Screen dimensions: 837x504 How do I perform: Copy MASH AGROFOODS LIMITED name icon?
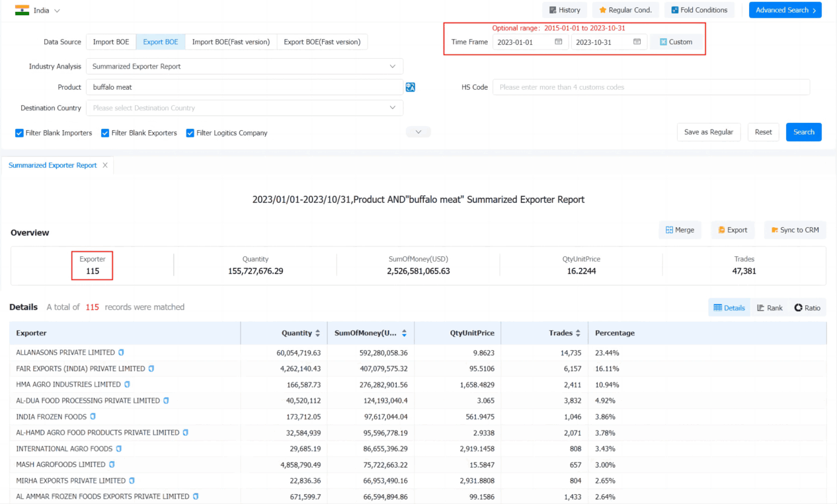tap(112, 464)
